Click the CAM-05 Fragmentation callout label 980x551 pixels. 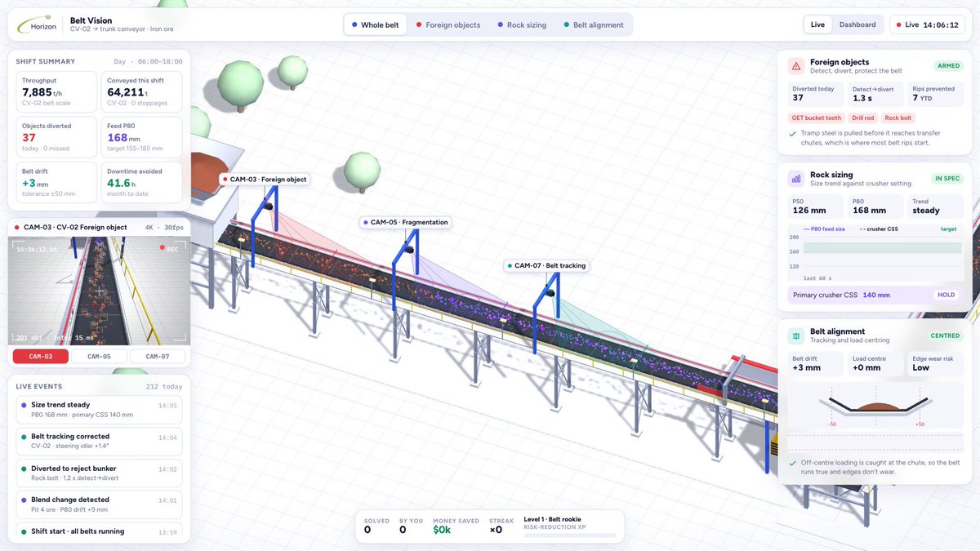click(x=405, y=222)
